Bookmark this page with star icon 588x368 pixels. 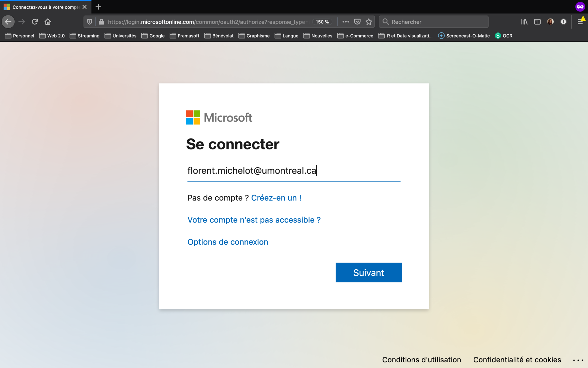tap(369, 22)
